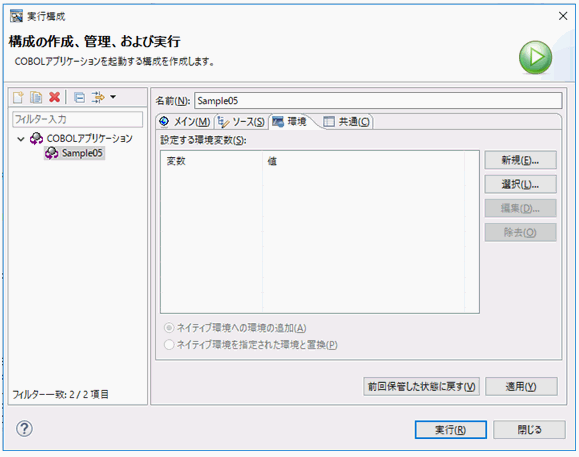The height and width of the screenshot is (457, 579).
Task: Close the 実行構成 dialog window
Action: [x=563, y=16]
